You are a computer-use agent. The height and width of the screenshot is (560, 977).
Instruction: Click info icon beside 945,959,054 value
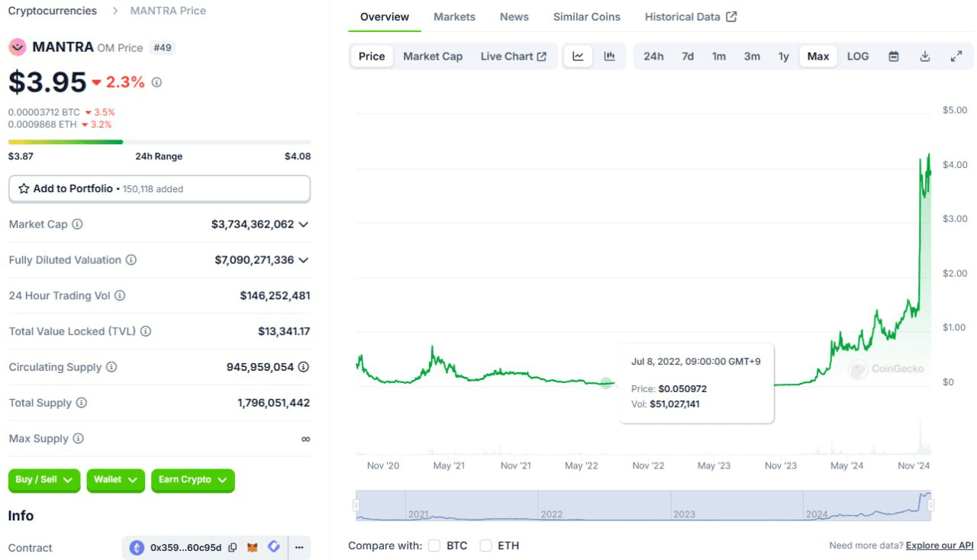tap(304, 367)
